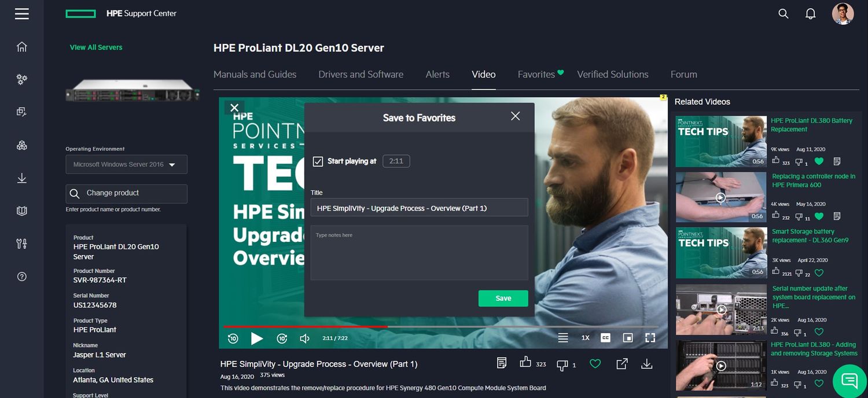Open the gears icon in sidebar
Viewport: 868px width, 398px height.
[x=22, y=79]
